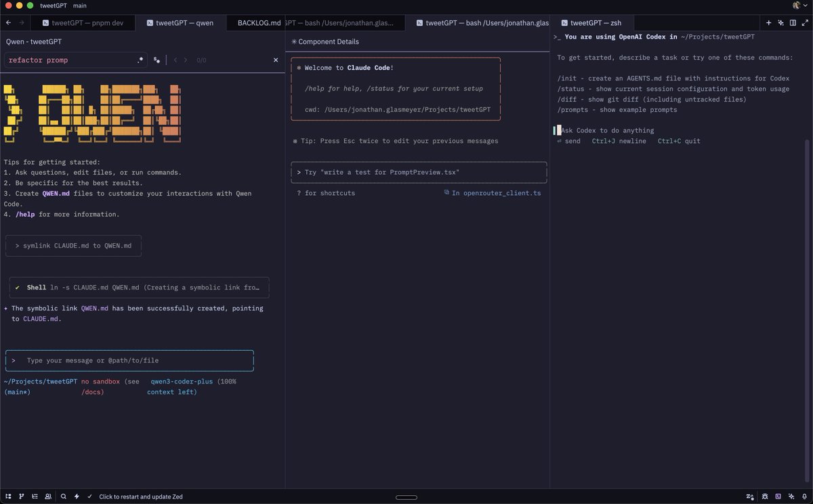Switch to the second tweetGPT — bash tab
813x504 pixels.
[477, 22]
